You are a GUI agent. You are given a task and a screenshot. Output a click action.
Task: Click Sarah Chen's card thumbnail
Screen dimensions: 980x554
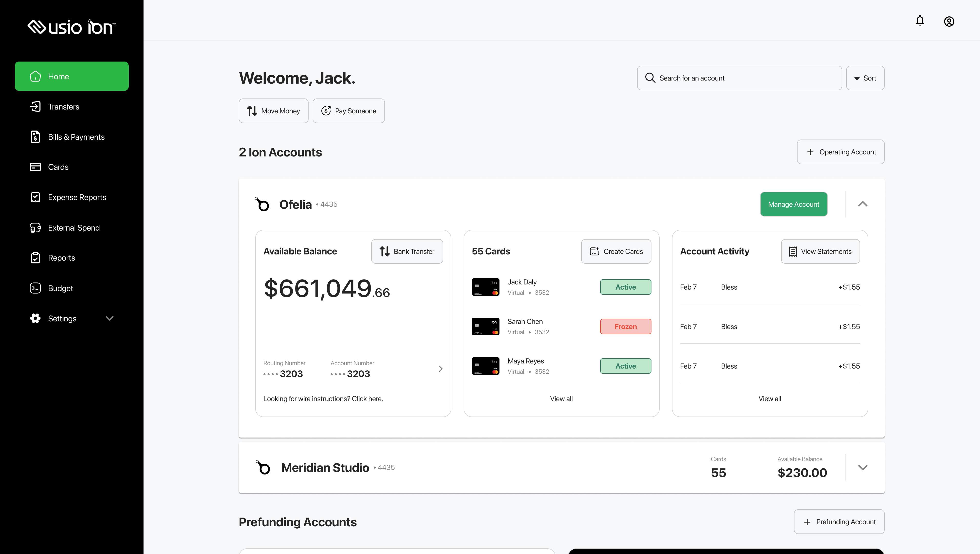pyautogui.click(x=485, y=327)
